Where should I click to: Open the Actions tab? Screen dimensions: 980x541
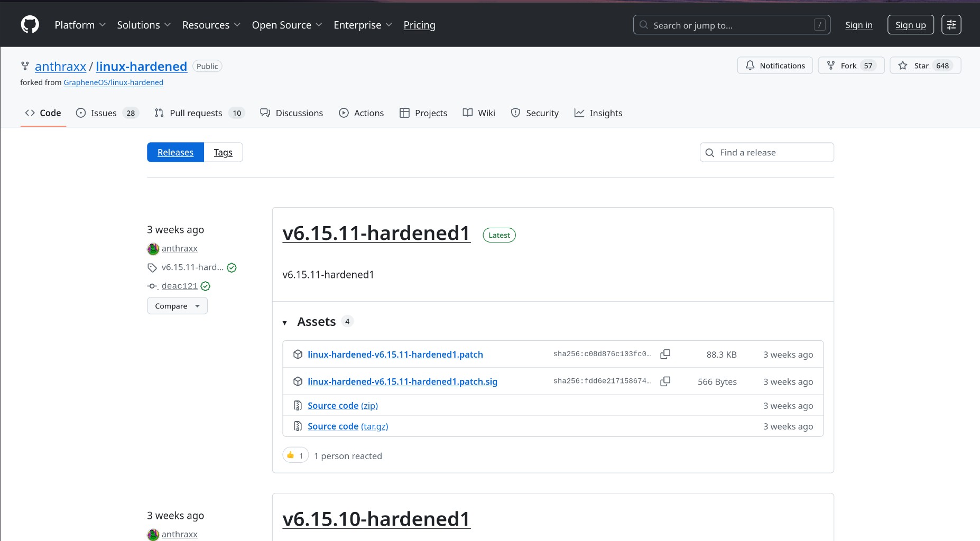361,113
